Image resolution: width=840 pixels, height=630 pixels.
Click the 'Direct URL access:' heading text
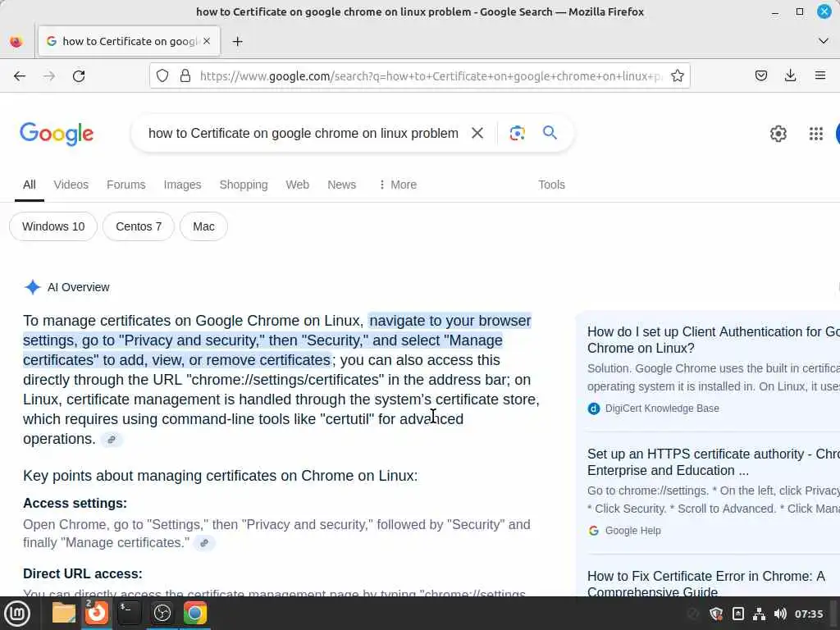(x=83, y=573)
